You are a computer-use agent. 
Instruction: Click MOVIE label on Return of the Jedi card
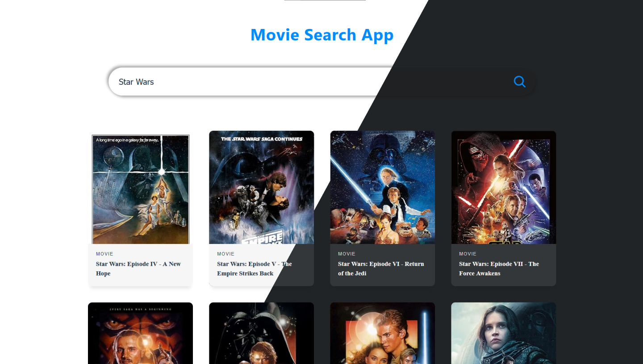coord(347,254)
